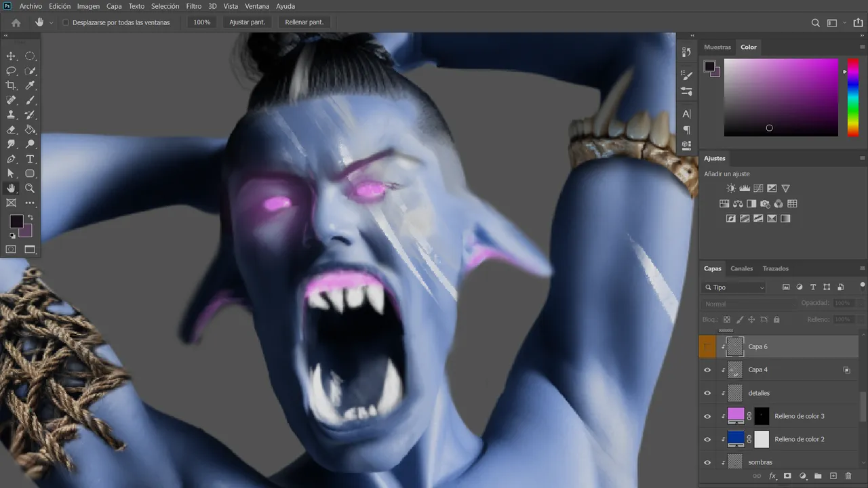Viewport: 868px width, 488px height.
Task: Select the Lasso tool
Action: click(x=11, y=70)
